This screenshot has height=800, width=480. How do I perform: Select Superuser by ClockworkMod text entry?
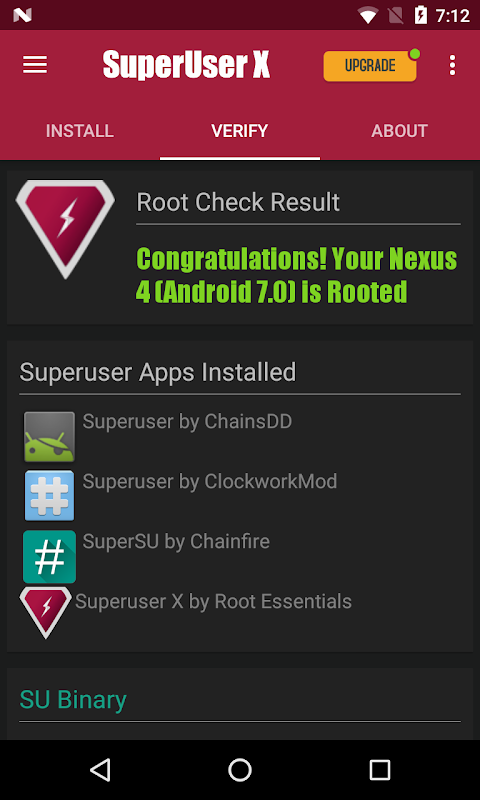click(x=210, y=481)
